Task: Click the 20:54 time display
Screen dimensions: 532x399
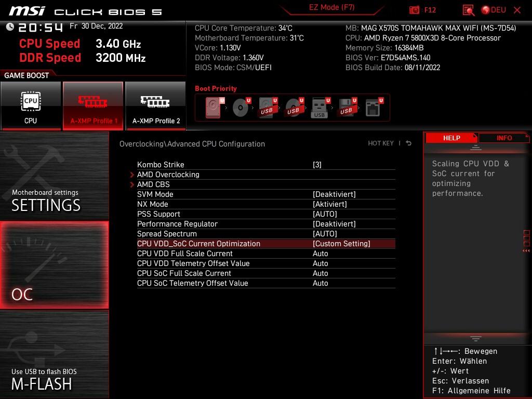Action: (41, 28)
